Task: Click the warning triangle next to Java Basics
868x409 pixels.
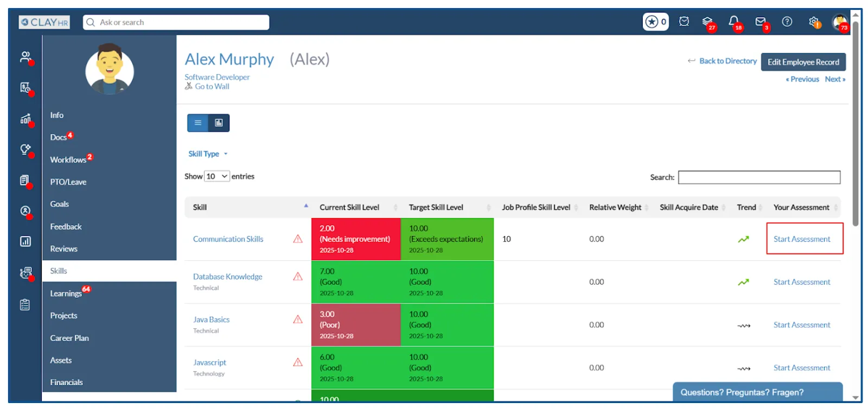Action: tap(298, 319)
